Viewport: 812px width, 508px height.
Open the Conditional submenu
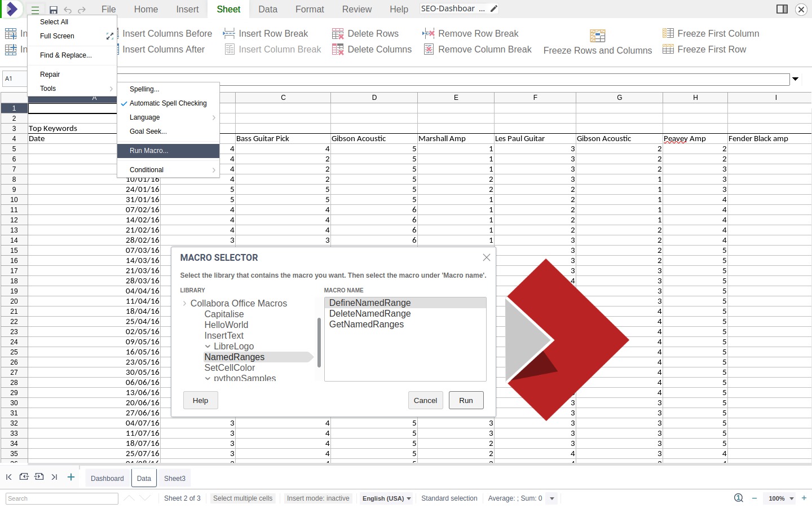coord(168,170)
